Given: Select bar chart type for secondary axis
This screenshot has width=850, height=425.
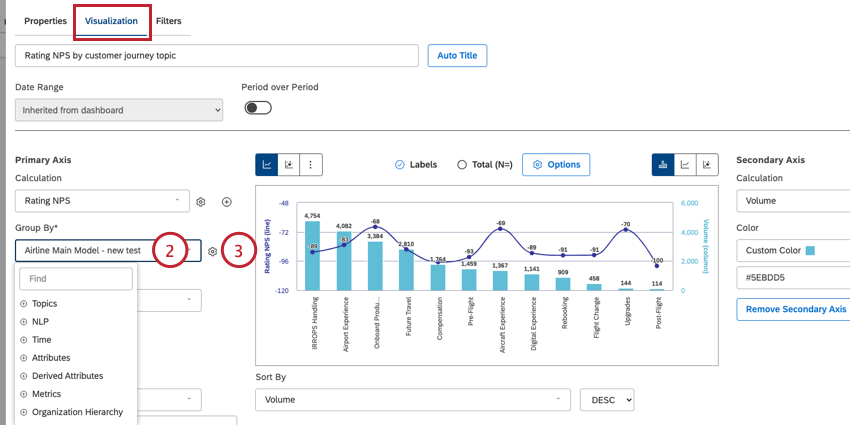Looking at the screenshot, I should coord(663,164).
